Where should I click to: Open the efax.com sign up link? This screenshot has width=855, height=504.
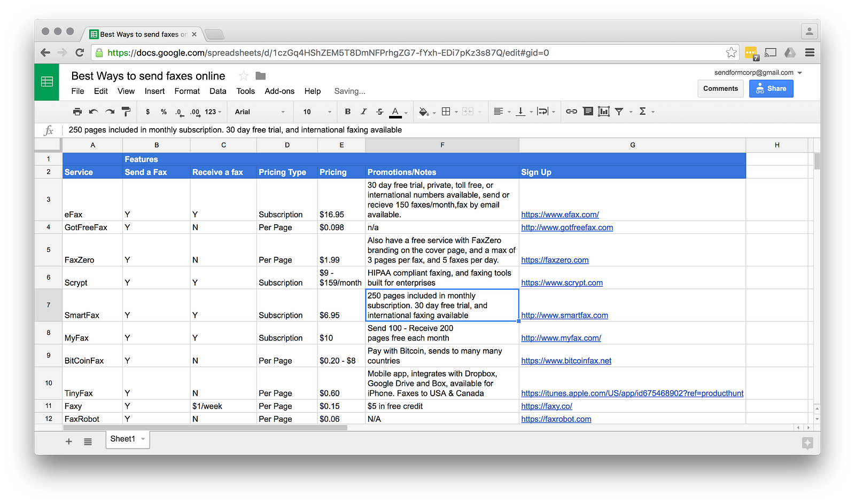coord(560,215)
